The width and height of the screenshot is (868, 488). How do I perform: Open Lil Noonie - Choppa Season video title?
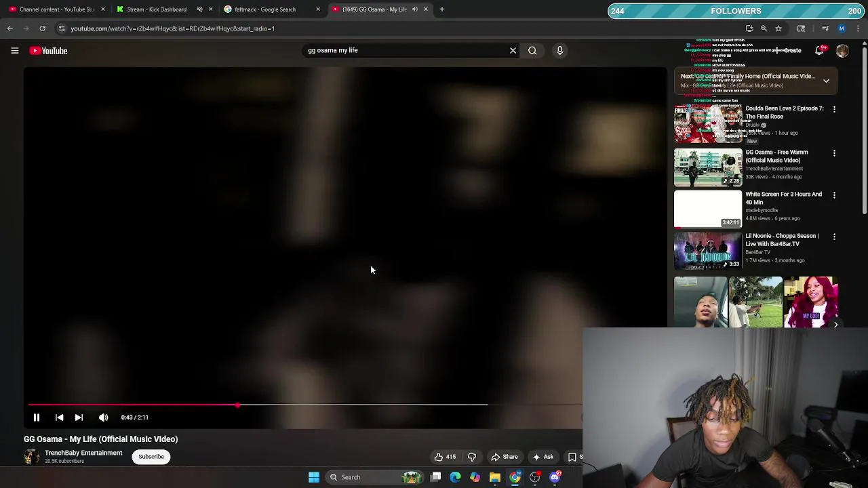[x=782, y=240]
